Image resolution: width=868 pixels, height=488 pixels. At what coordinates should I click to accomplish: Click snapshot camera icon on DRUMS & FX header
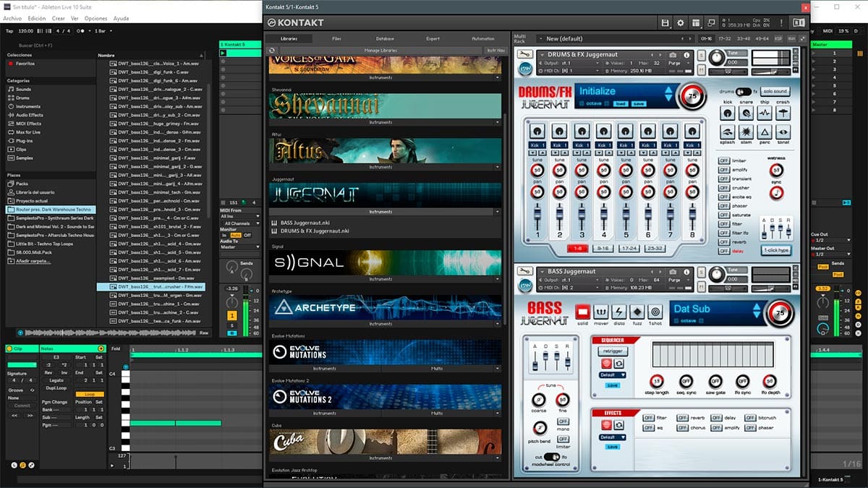pos(673,54)
